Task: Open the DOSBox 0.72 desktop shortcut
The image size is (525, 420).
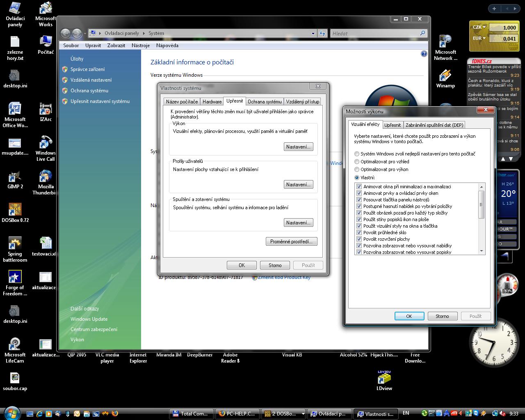Action: tap(15, 210)
